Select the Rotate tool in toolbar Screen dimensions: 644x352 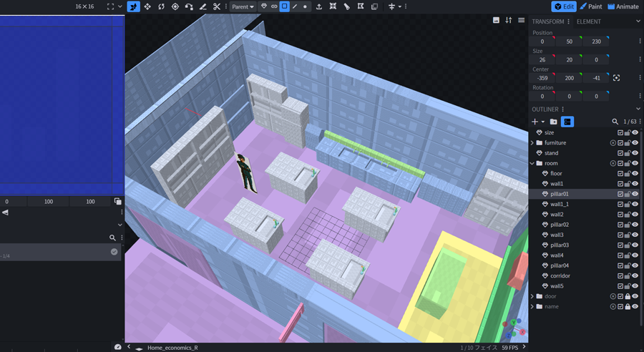(161, 6)
